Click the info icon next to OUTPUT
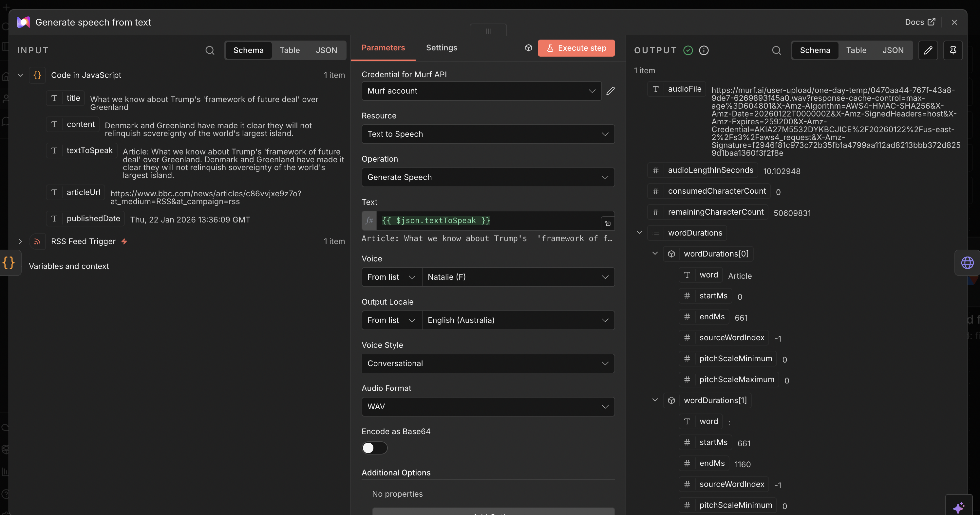 point(704,50)
